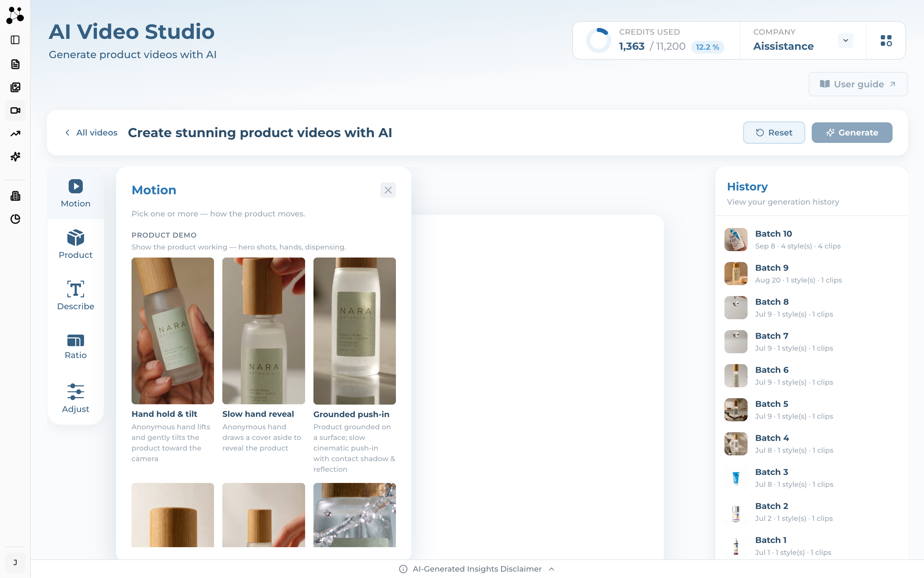Open the video camera icon in sidebar
The image size is (924, 578).
coord(15,110)
